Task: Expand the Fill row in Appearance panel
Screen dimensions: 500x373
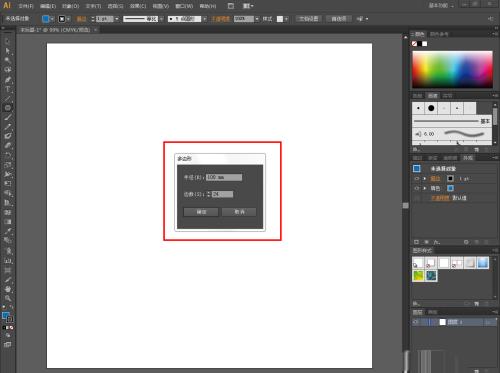Action: pos(425,188)
